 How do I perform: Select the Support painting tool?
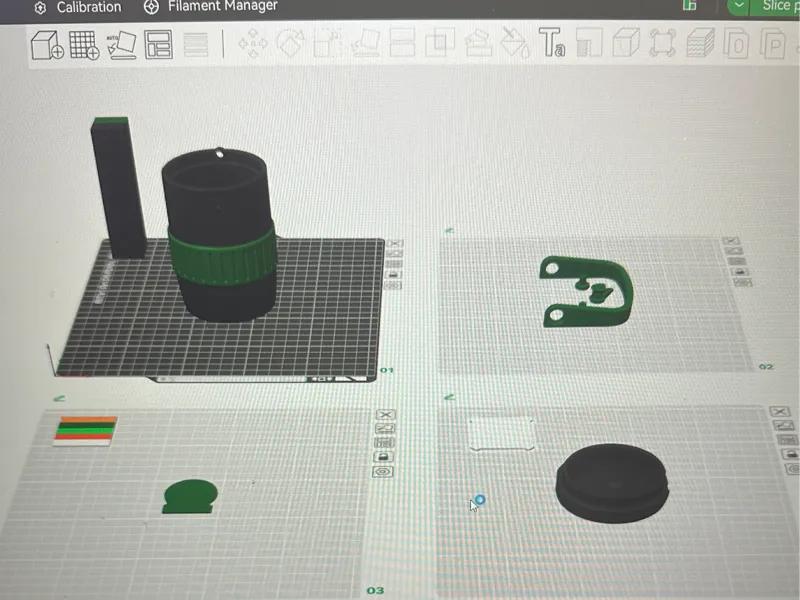[x=478, y=42]
